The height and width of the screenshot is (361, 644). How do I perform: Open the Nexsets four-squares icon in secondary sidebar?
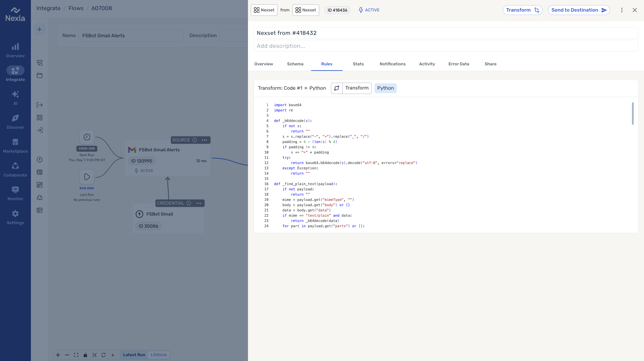click(39, 117)
